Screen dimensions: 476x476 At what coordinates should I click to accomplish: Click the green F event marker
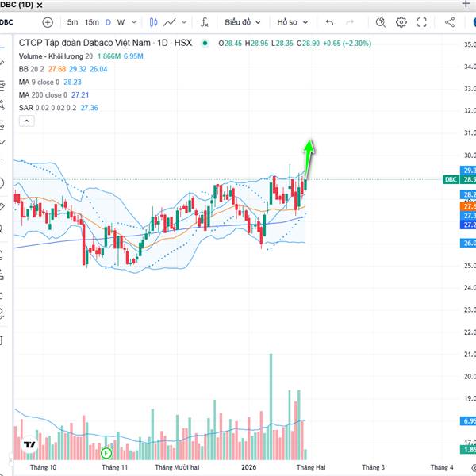coord(106,454)
